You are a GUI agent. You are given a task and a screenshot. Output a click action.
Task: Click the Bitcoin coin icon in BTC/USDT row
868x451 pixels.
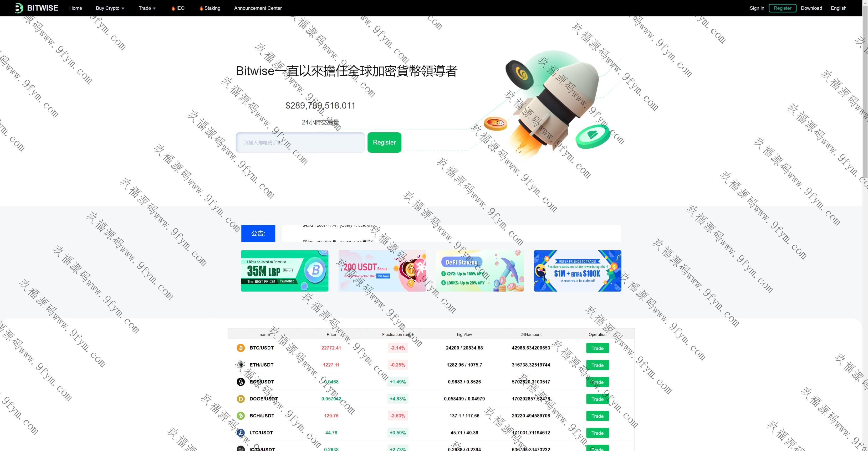[x=240, y=348]
